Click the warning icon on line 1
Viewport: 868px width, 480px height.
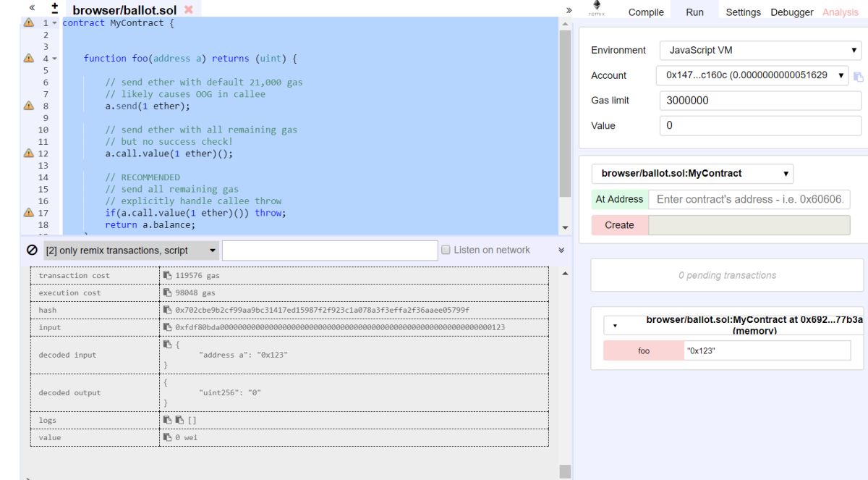tap(29, 23)
